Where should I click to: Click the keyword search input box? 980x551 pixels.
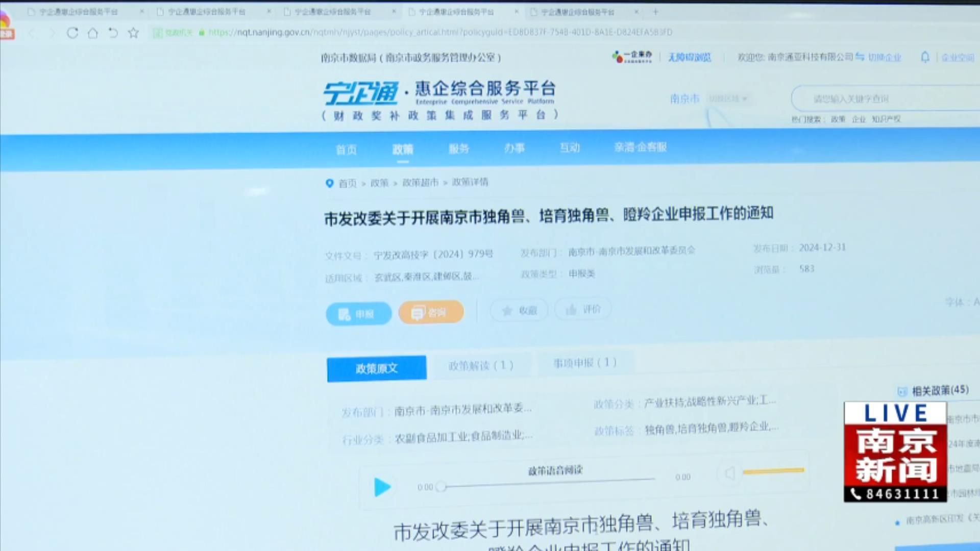tap(886, 98)
